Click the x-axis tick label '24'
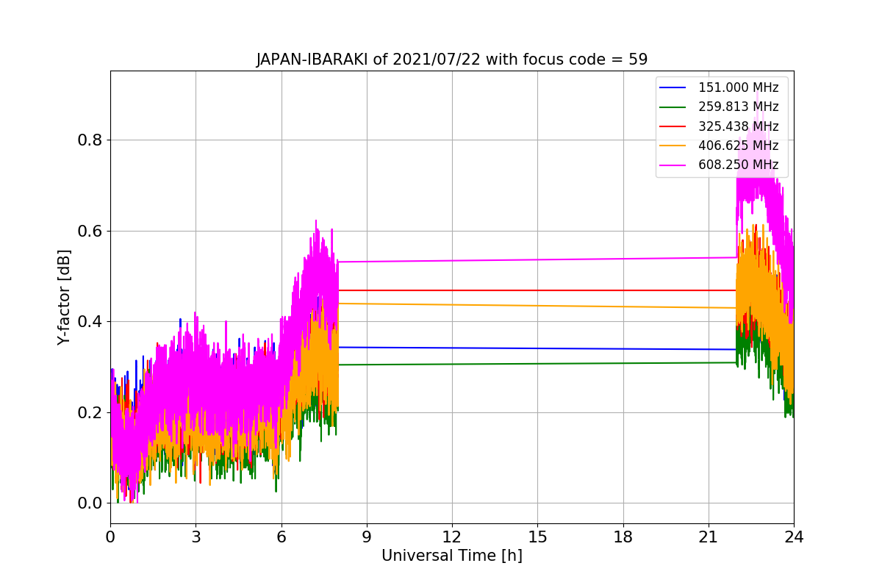 794,537
